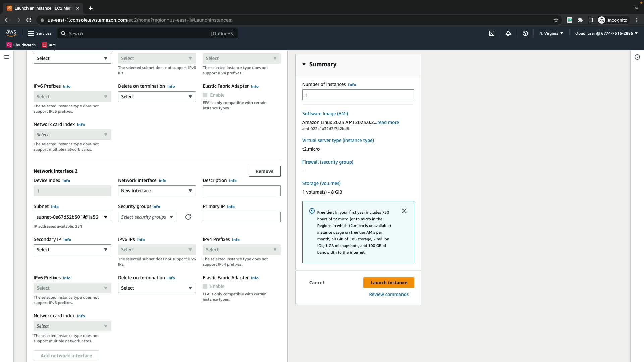Open the left navigation hamburger menu
The width and height of the screenshot is (644, 362).
click(6, 57)
